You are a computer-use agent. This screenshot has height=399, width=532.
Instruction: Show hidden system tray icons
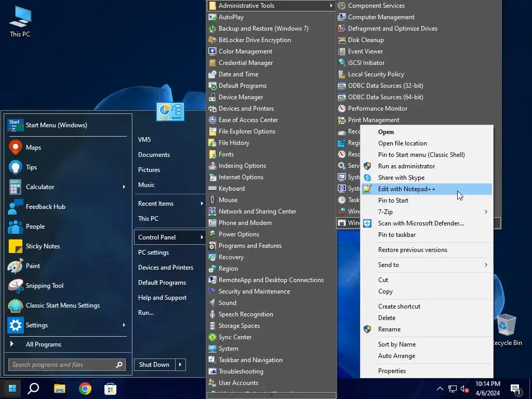440,389
